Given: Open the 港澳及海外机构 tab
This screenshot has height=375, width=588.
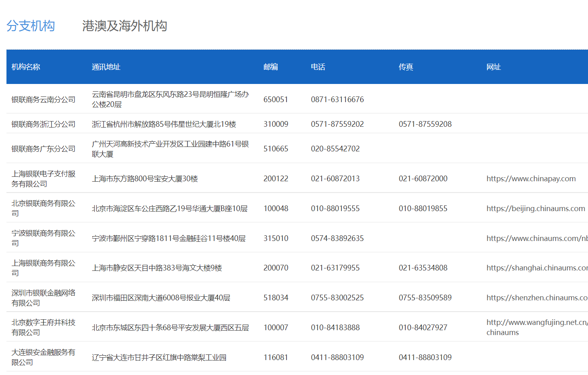Looking at the screenshot, I should (124, 26).
